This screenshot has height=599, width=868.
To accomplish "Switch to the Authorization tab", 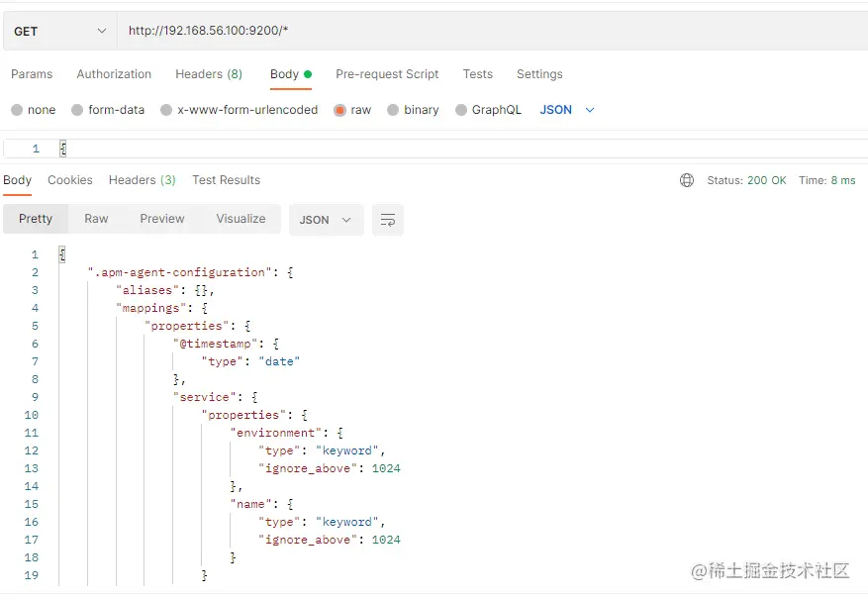I will tap(114, 74).
